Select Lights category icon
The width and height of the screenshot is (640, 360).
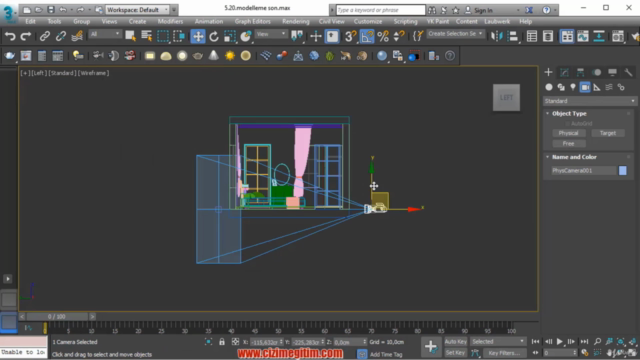[x=573, y=87]
